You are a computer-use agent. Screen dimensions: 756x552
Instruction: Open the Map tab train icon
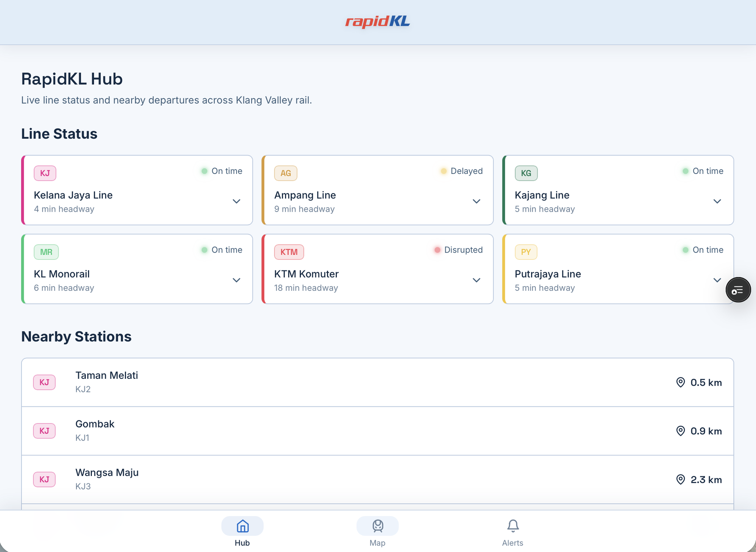click(x=378, y=526)
